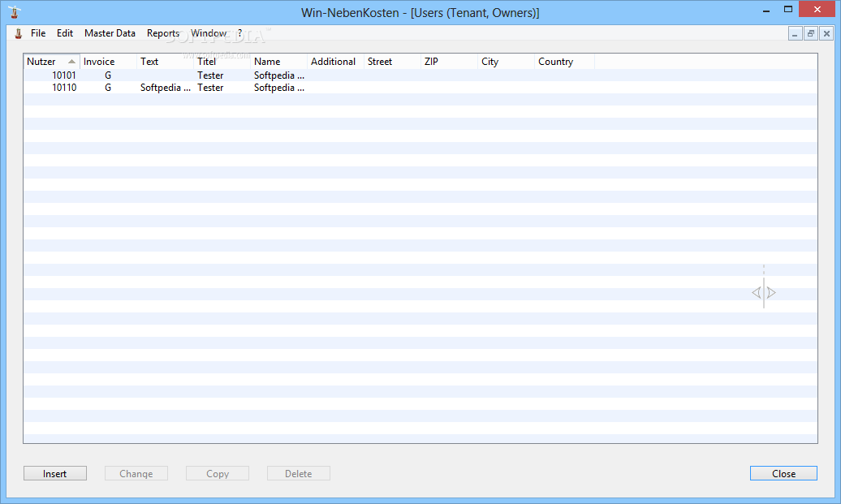Sort by the ZIP column header

[450, 62]
